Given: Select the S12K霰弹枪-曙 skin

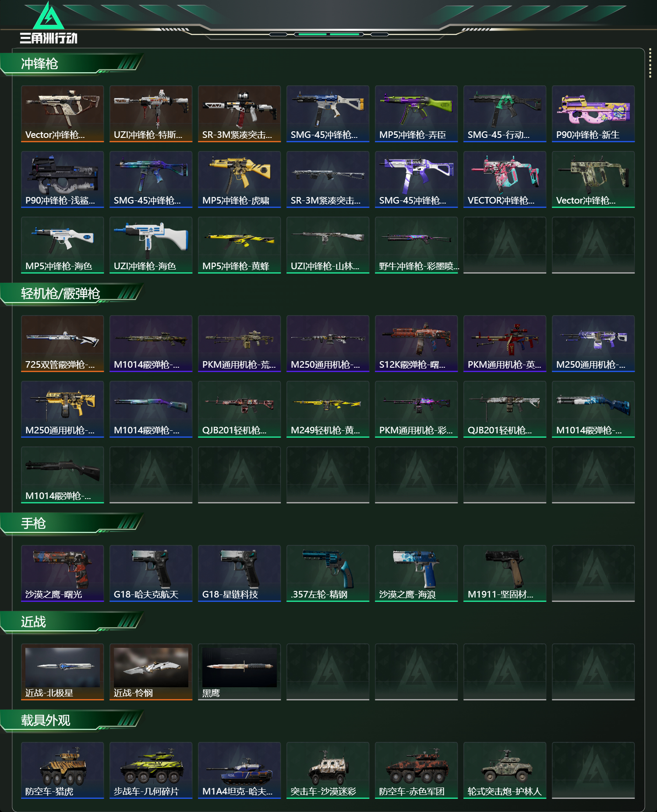Looking at the screenshot, I should (416, 344).
